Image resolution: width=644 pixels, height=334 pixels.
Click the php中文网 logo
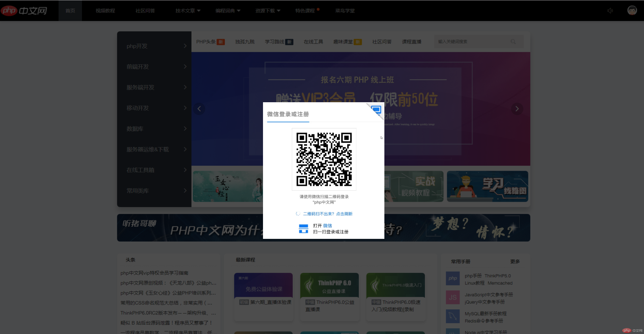24,10
